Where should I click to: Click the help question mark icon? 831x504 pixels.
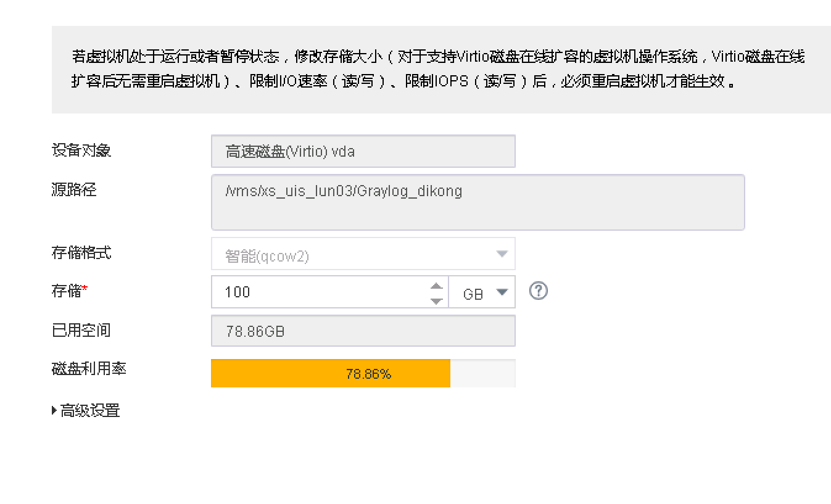(x=539, y=291)
